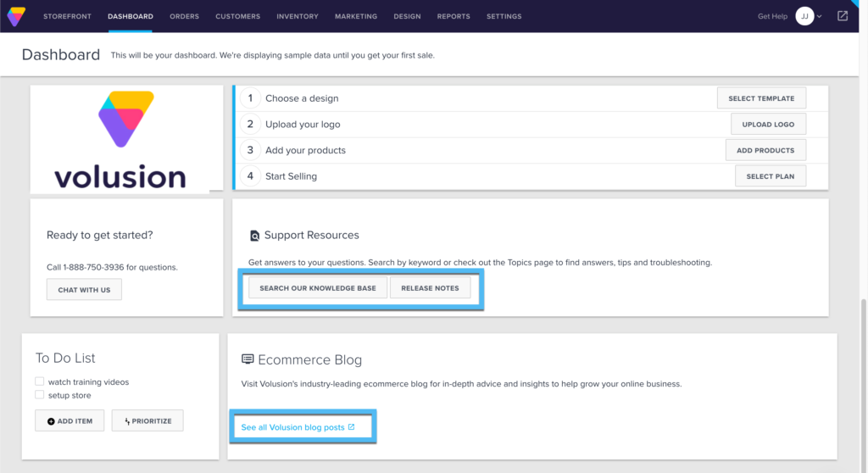Image resolution: width=868 pixels, height=473 pixels.
Task: Click the Ecommerce Blog heading icon
Action: click(248, 359)
